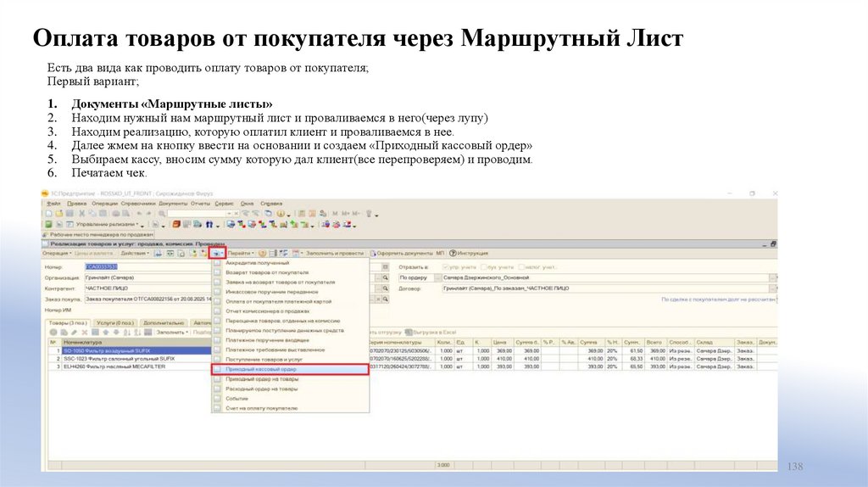Viewport: 868px width, 487px height.
Task: Click the magnifier icon beside Организация field
Action: coord(386,277)
